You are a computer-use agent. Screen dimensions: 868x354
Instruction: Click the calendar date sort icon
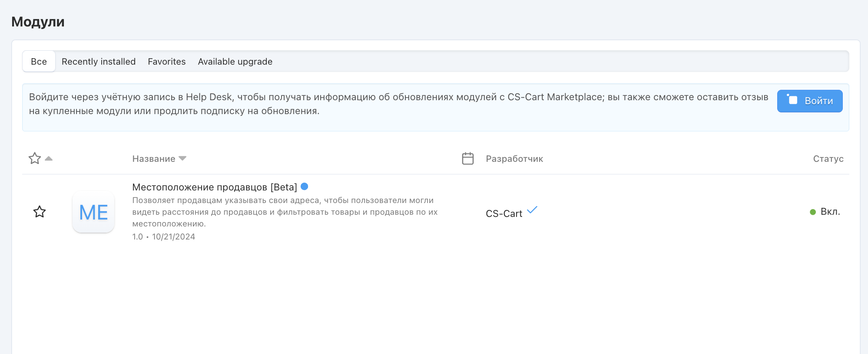coord(468,158)
